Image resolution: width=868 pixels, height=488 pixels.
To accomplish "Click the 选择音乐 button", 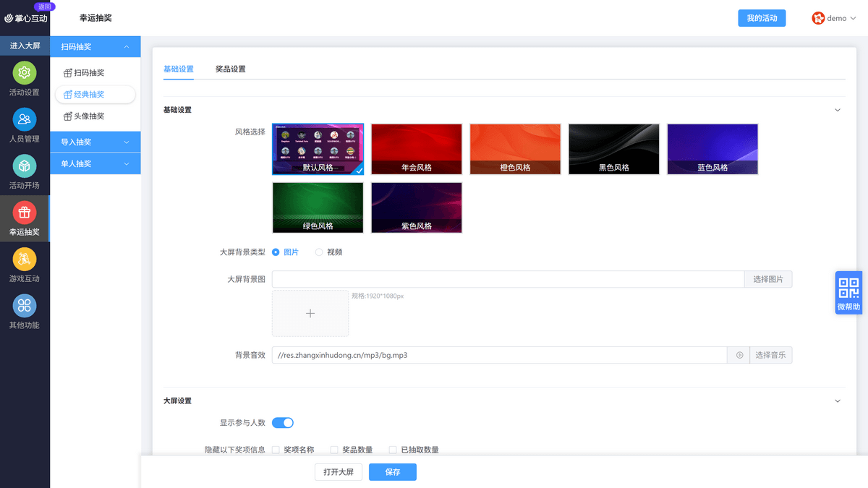I will tap(770, 355).
